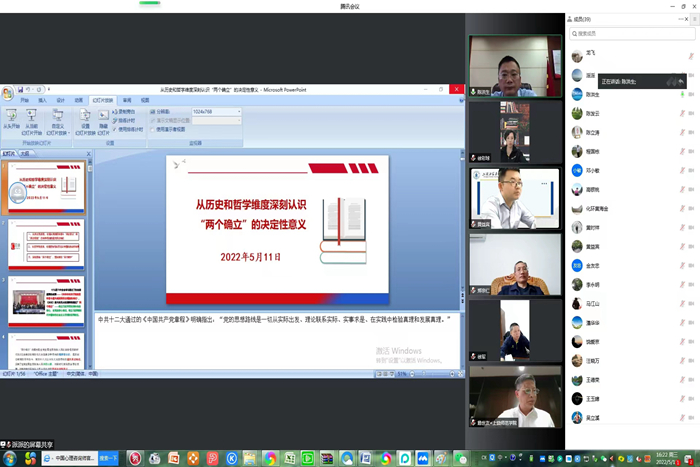Screen dimensions: 700x467
Task: Click the system clock showing 16:22
Action: (x=667, y=458)
